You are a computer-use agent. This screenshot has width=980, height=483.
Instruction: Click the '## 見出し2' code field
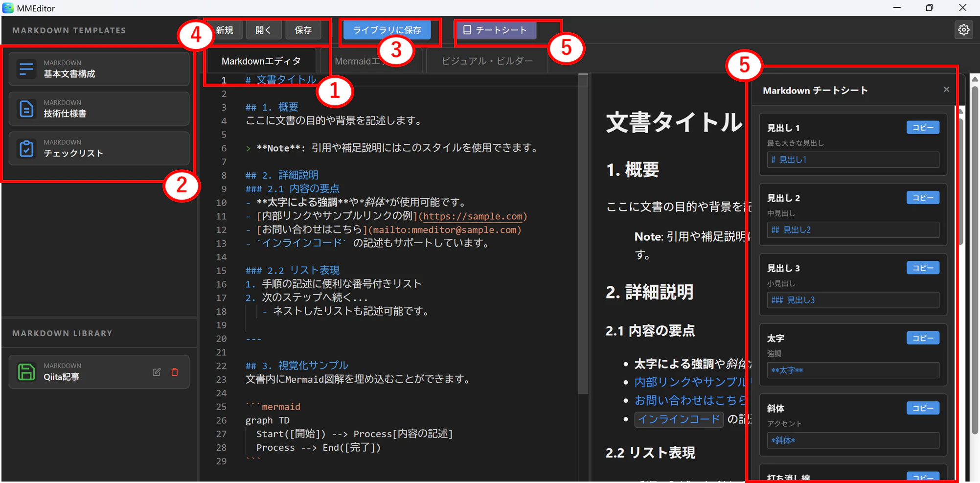pos(853,230)
